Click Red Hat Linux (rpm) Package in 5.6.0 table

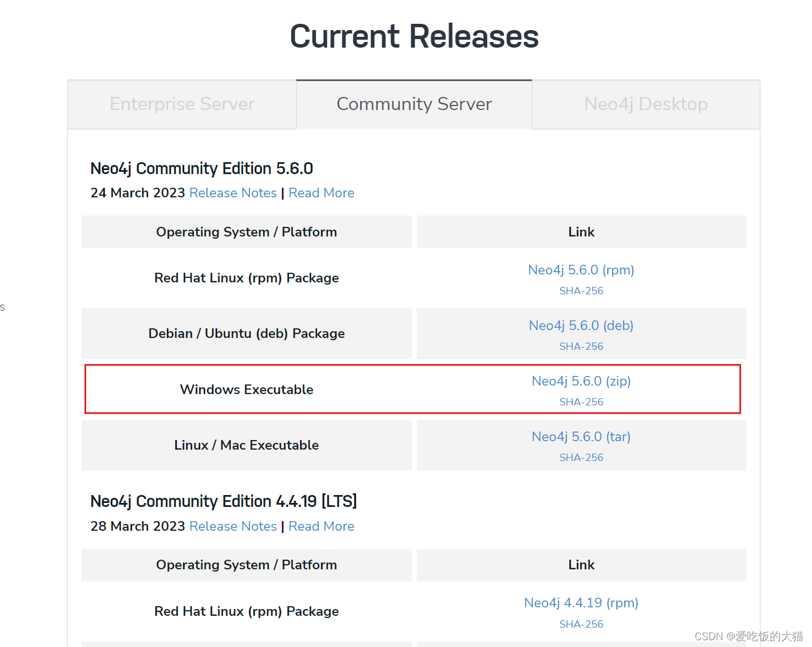(247, 278)
